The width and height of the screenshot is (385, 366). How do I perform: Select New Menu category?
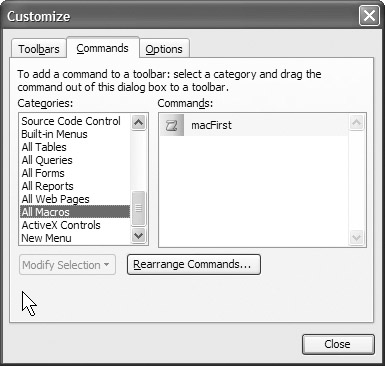coord(46,238)
